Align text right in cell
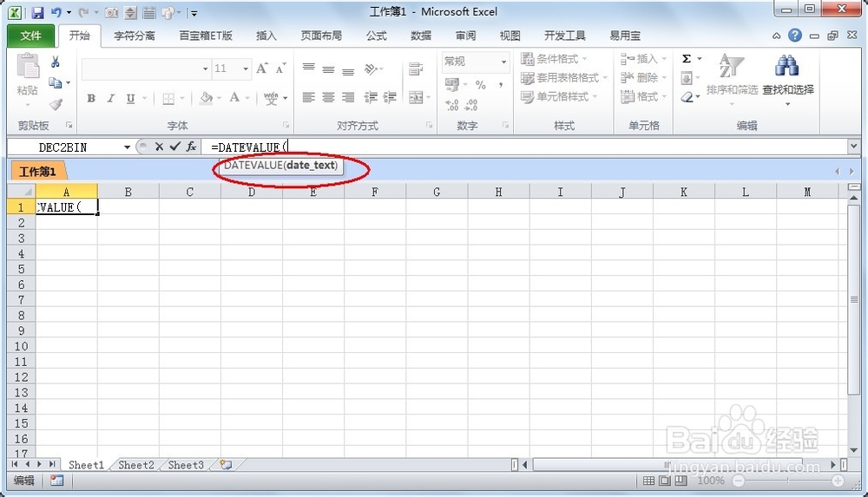Screen dimensions: 868x497 click(348, 97)
